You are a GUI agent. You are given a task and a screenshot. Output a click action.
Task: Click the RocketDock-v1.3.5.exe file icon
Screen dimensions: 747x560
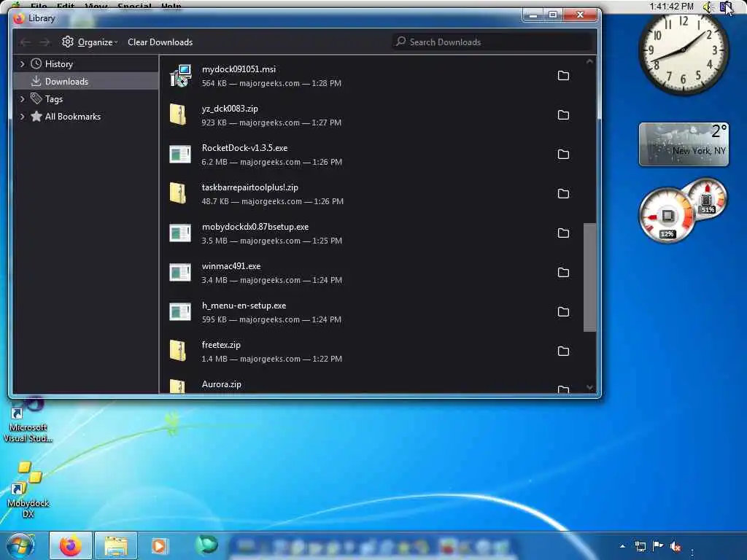[180, 155]
